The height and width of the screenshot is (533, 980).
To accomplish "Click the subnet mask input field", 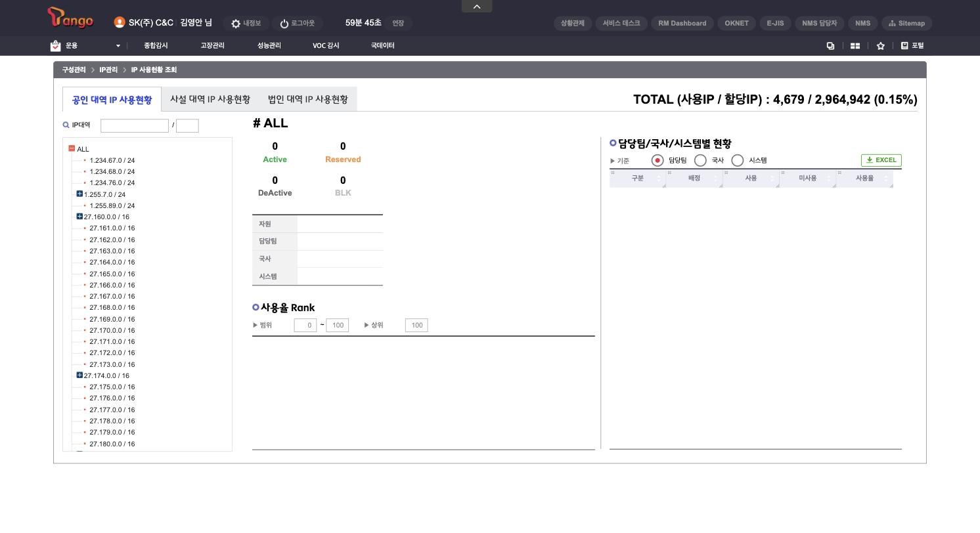I will pos(187,125).
